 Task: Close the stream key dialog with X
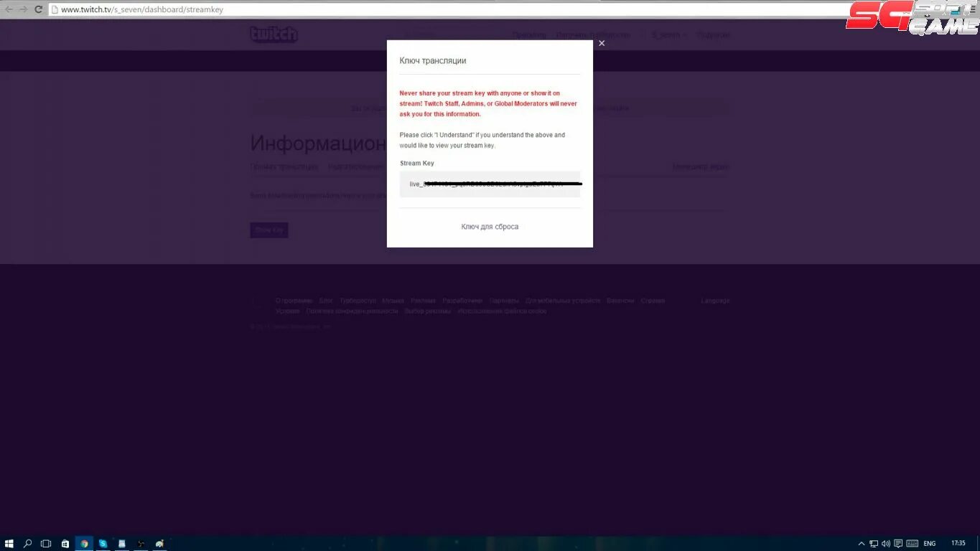click(602, 43)
